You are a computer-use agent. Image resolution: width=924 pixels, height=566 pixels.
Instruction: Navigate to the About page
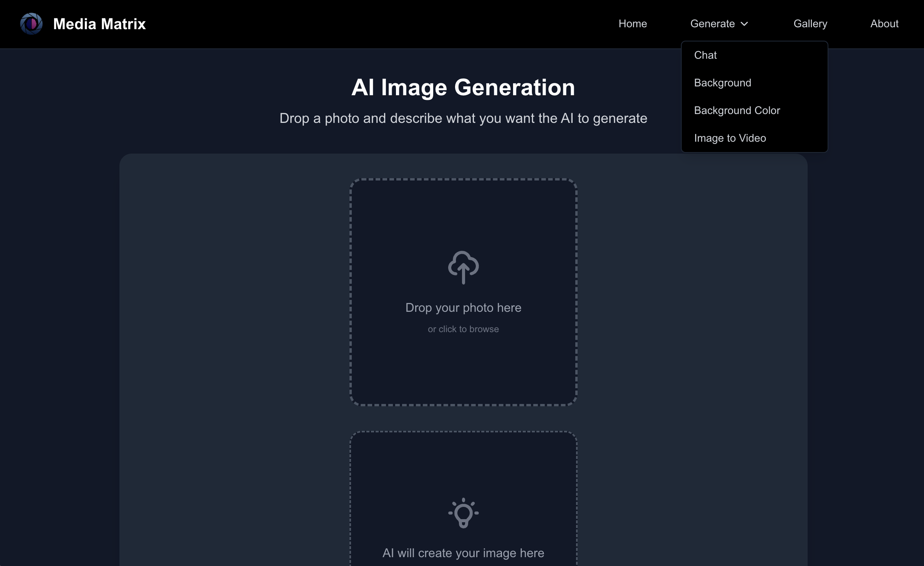tap(884, 24)
